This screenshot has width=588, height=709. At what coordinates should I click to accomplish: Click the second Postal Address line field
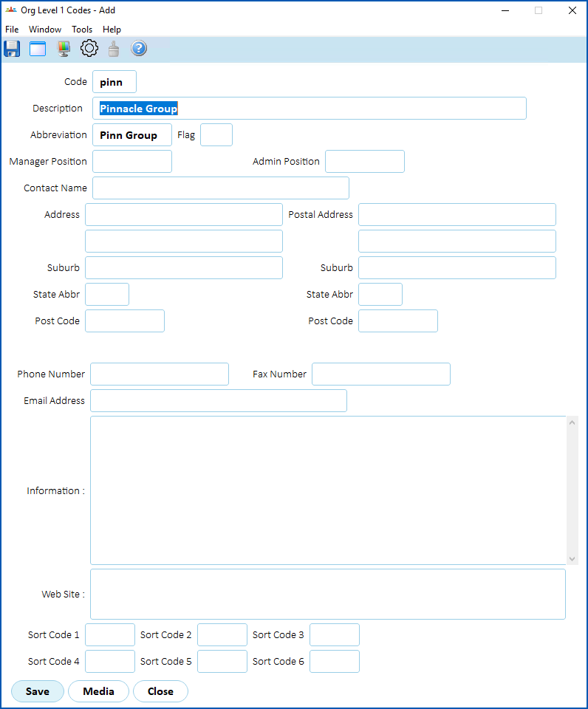[x=457, y=242]
